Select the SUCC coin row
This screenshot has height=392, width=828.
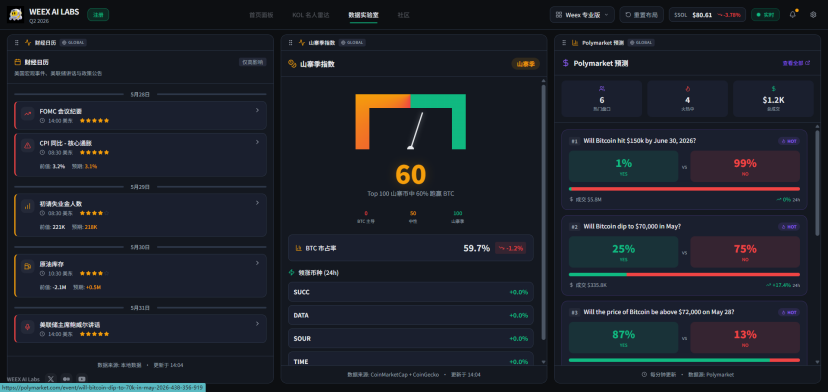point(410,292)
